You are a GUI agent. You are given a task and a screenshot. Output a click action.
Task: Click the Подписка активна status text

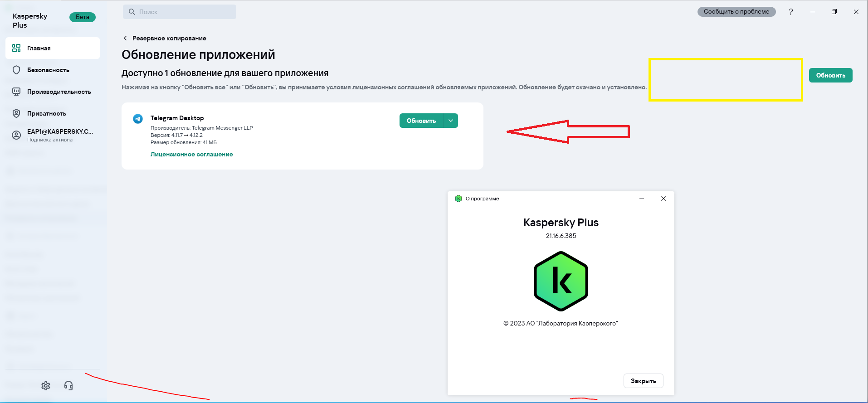pyautogui.click(x=50, y=140)
